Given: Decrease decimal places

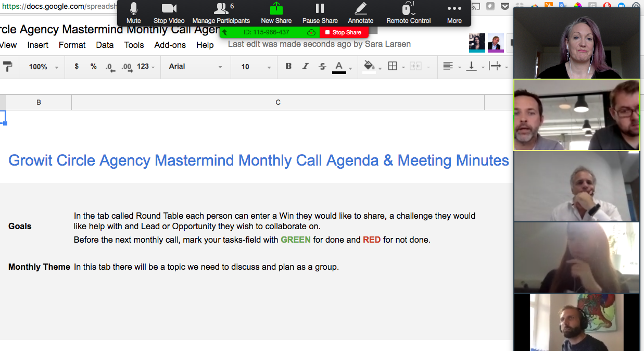Looking at the screenshot, I should pos(109,67).
